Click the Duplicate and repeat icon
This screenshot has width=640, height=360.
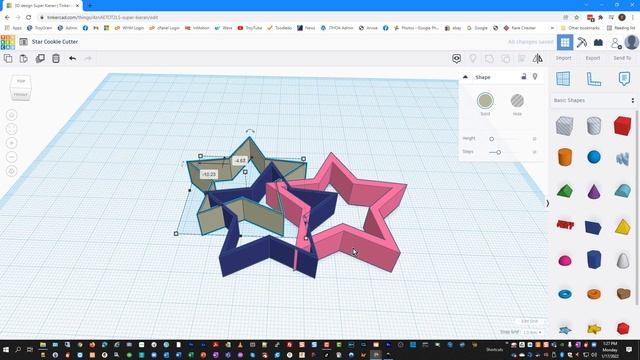[40, 58]
